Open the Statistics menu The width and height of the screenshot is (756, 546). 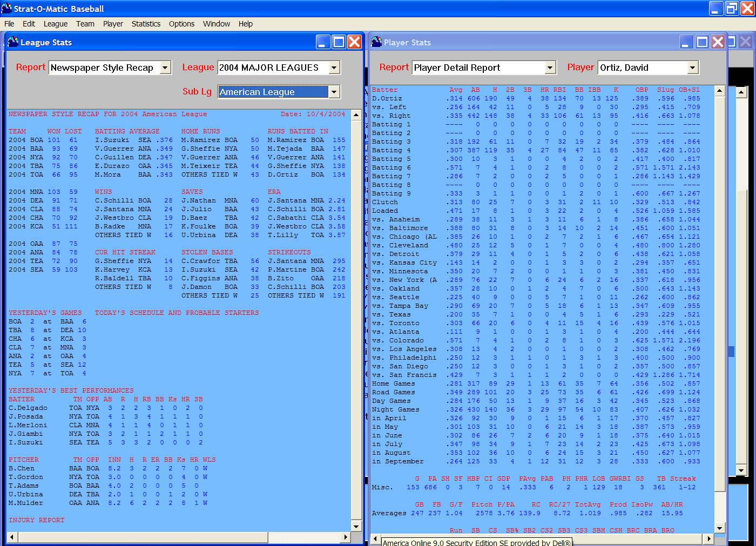[x=146, y=24]
